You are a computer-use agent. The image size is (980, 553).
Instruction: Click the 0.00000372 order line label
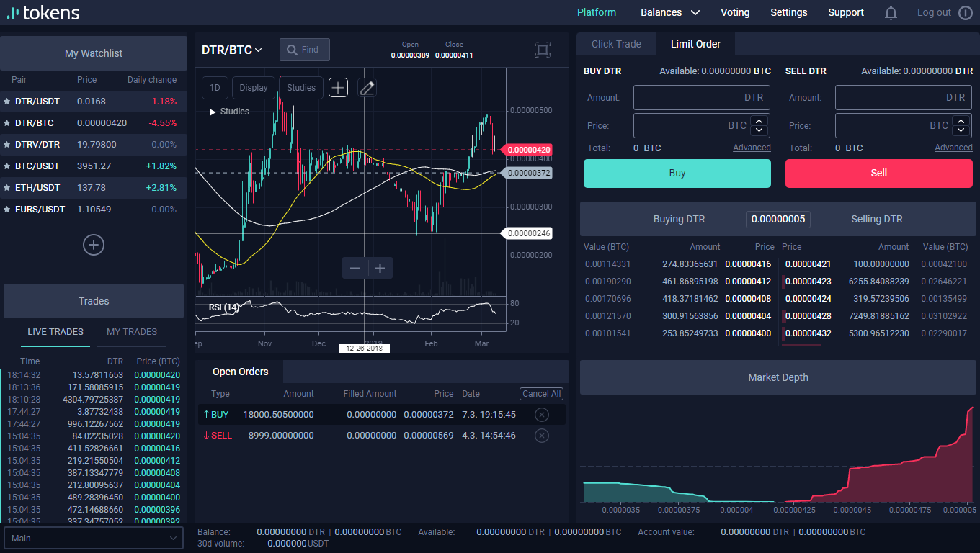click(527, 173)
